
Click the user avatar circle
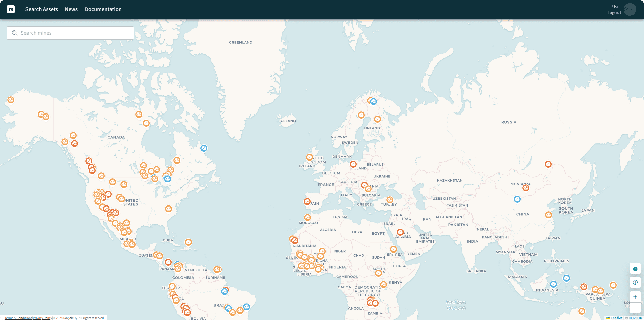click(x=630, y=10)
